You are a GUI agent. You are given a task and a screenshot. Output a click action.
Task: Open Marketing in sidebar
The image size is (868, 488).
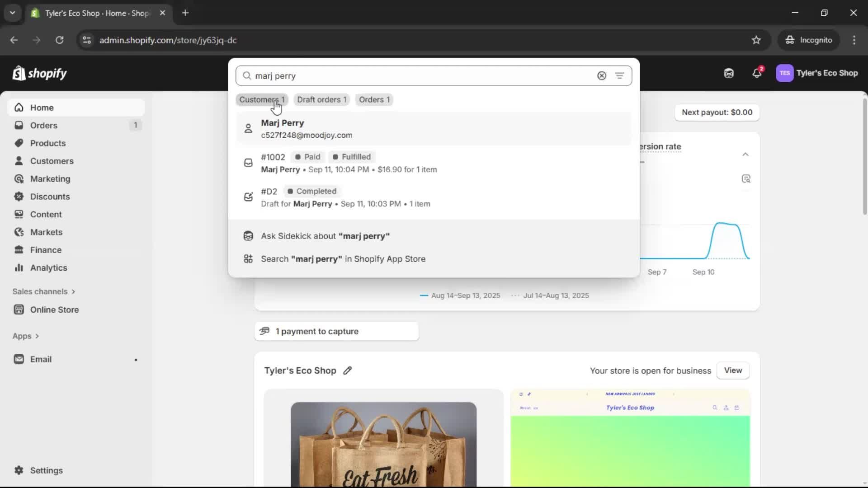(76, 179)
